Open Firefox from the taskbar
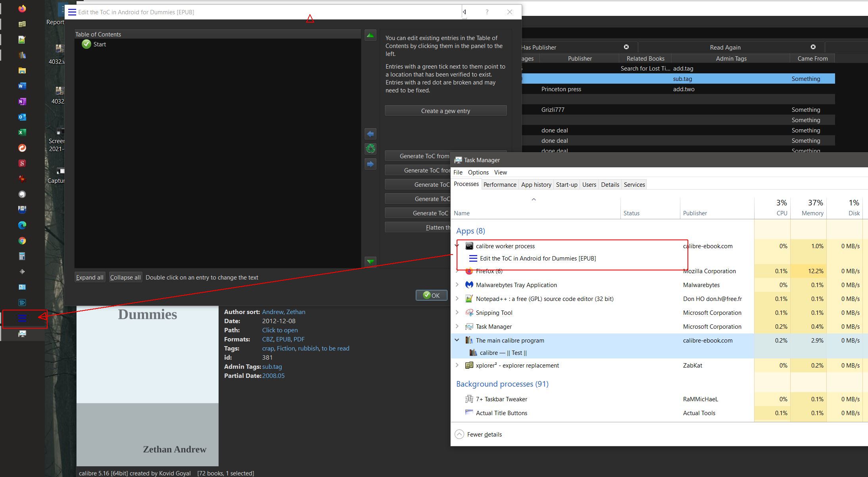This screenshot has width=868, height=477. pos(22,8)
